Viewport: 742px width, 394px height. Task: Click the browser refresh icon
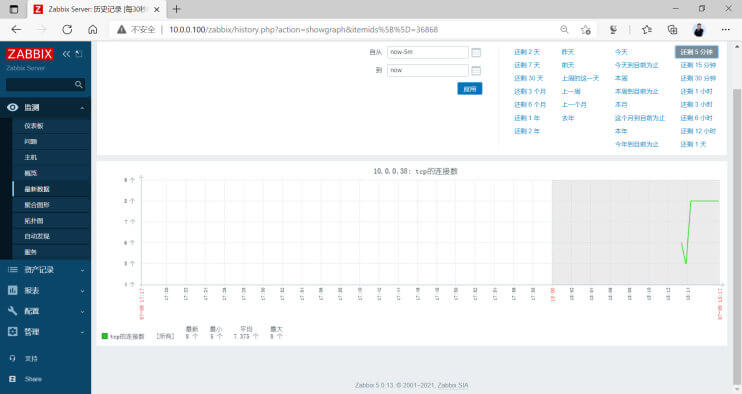tap(67, 29)
